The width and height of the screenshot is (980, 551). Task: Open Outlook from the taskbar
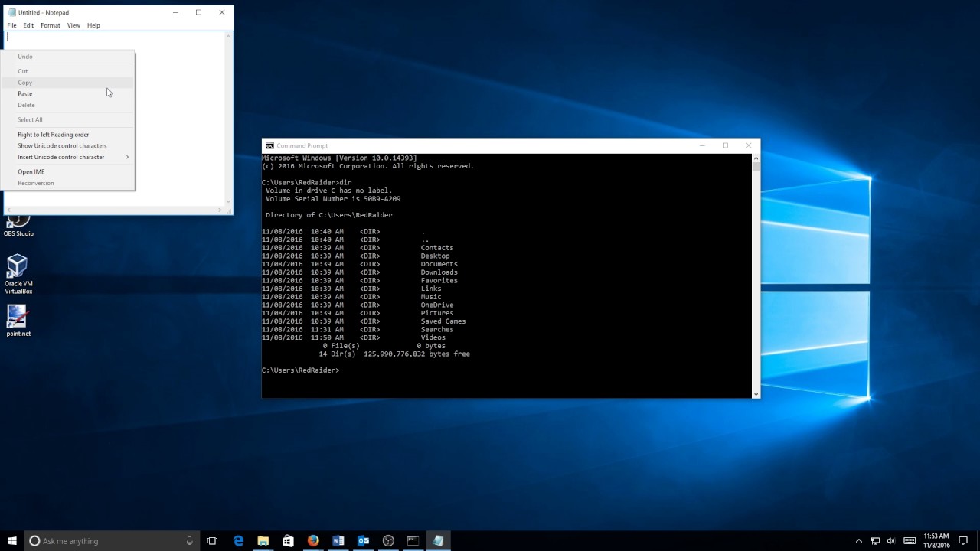(x=363, y=540)
